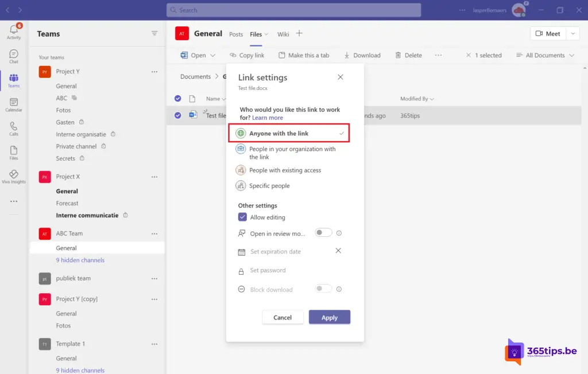Switch to the Wiki tab
Image resolution: width=588 pixels, height=374 pixels.
283,34
